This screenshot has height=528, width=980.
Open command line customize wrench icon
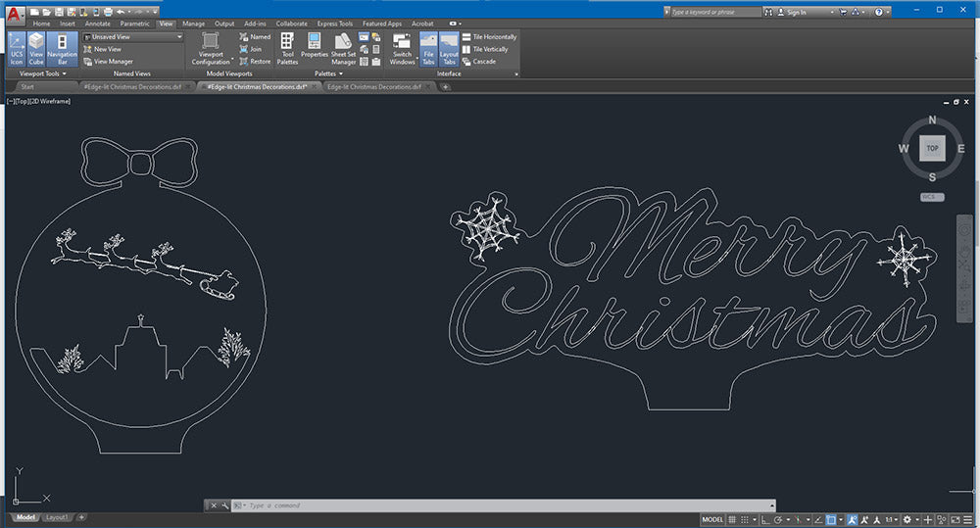225,505
